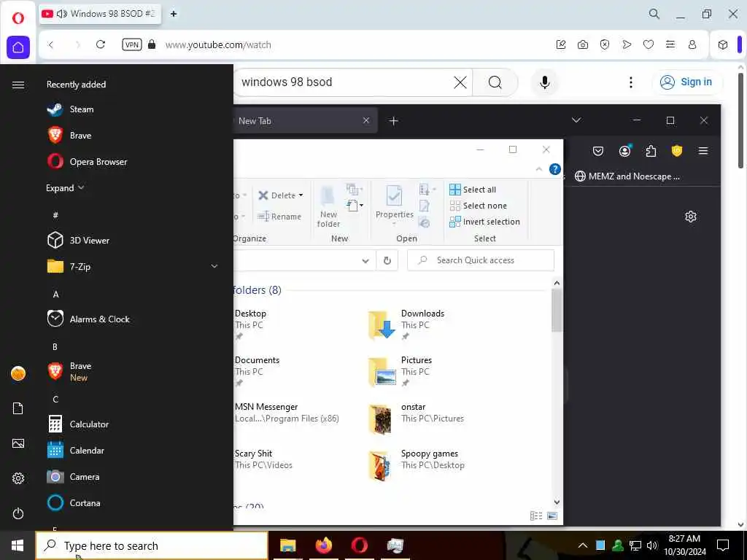Refresh the File Explorer location

coord(387,261)
